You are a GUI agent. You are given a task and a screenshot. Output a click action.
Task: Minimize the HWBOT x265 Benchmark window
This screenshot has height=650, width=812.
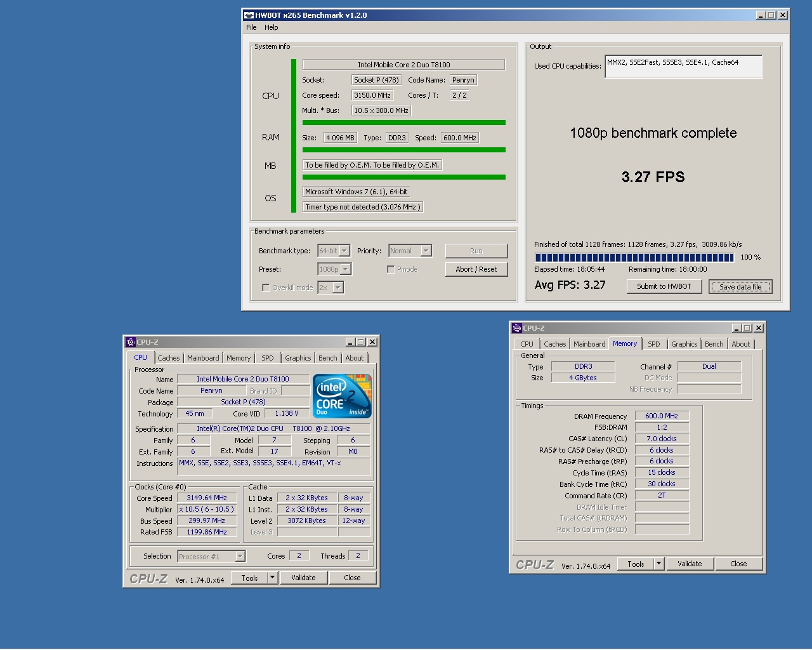tap(761, 15)
